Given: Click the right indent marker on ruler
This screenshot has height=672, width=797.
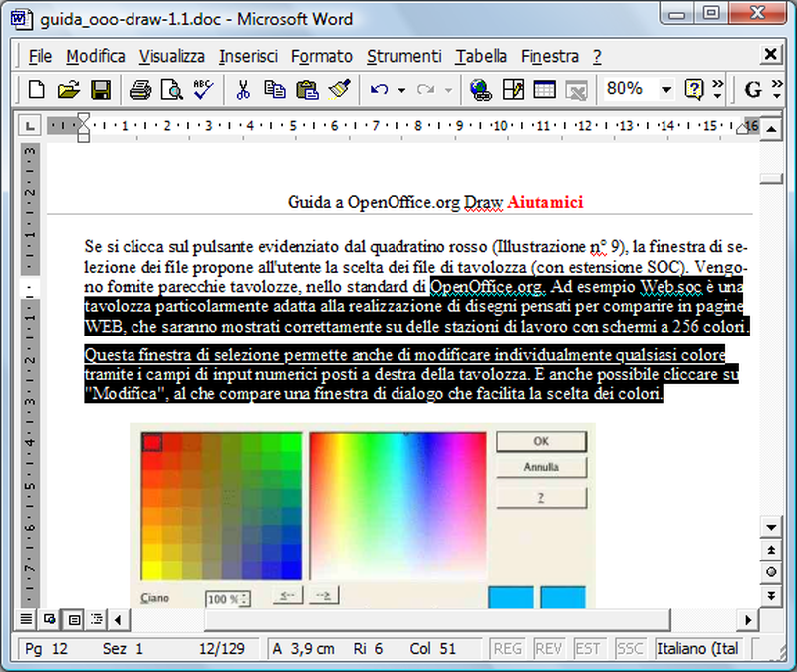Looking at the screenshot, I should click(742, 128).
